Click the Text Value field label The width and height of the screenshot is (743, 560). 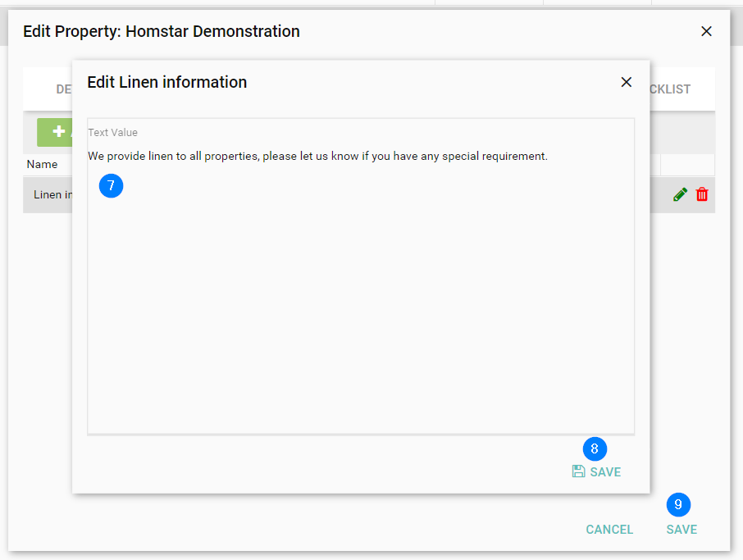click(x=113, y=132)
